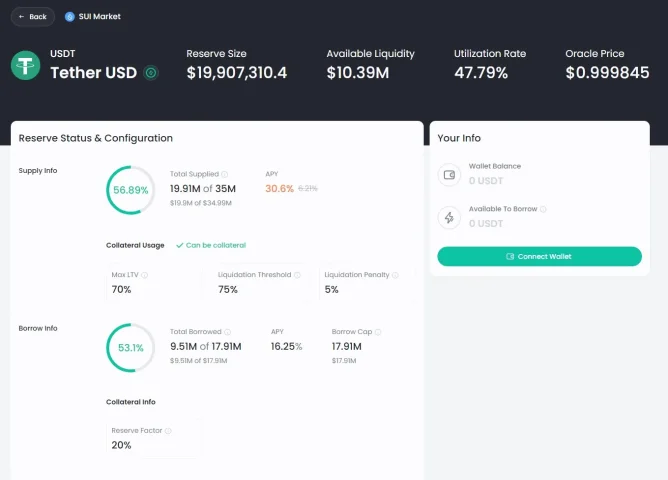
Task: Click the orange 30.6% supply APY value
Action: point(279,189)
